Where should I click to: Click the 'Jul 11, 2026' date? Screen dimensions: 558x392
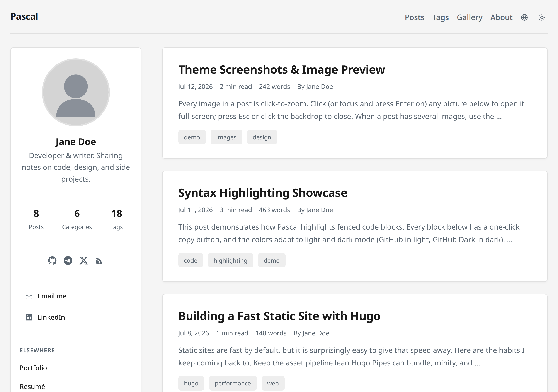tap(195, 210)
